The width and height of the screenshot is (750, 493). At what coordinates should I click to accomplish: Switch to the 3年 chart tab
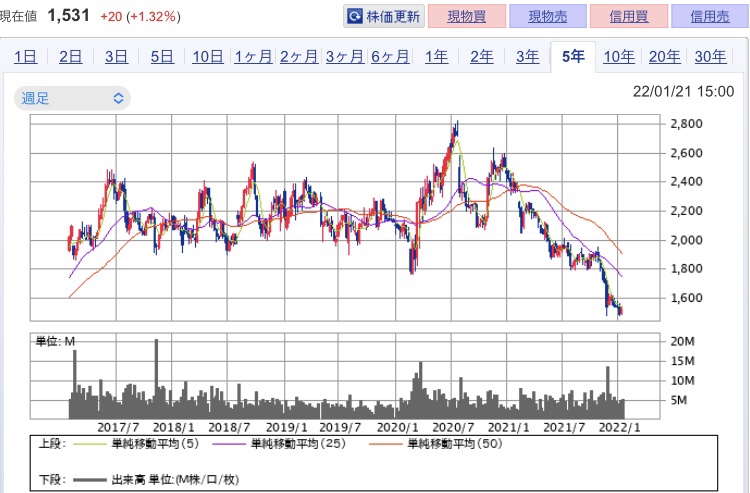[528, 57]
